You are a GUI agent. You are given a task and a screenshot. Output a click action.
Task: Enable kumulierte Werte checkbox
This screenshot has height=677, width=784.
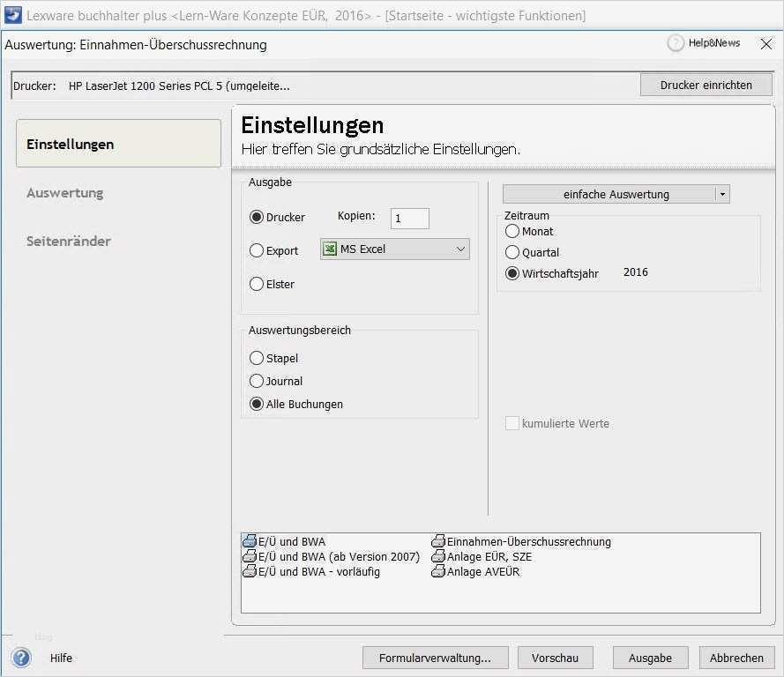coord(512,423)
